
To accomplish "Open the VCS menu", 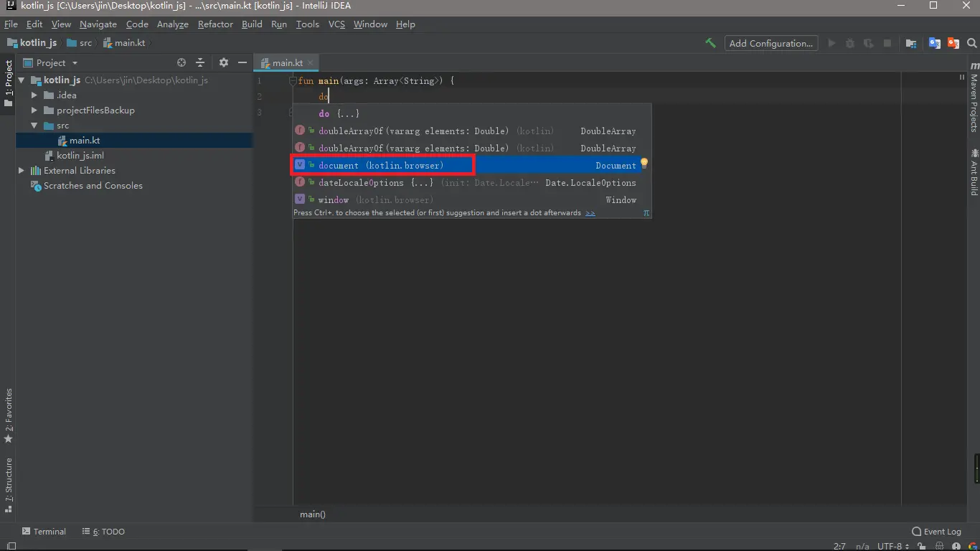I will (336, 24).
